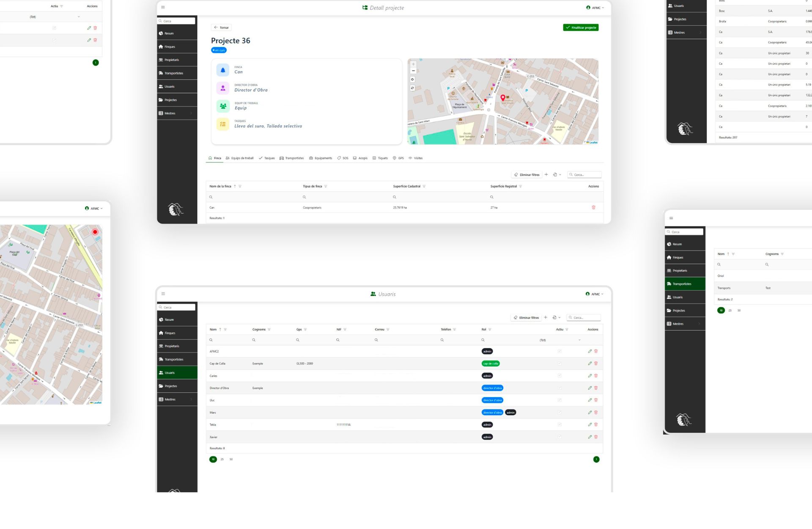Click plus icon beside Usuaris Eliminar filtres
Image resolution: width=812 pixels, height=529 pixels.
[546, 317]
